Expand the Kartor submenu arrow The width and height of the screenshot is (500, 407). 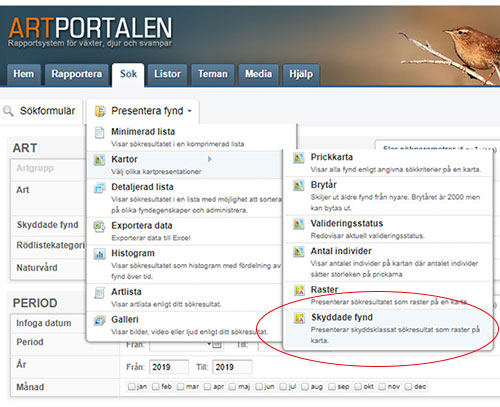point(210,159)
